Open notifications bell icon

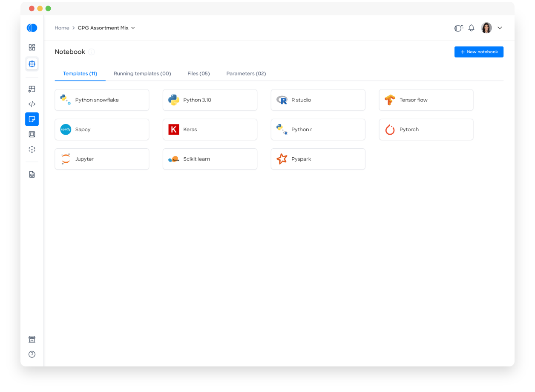point(471,28)
